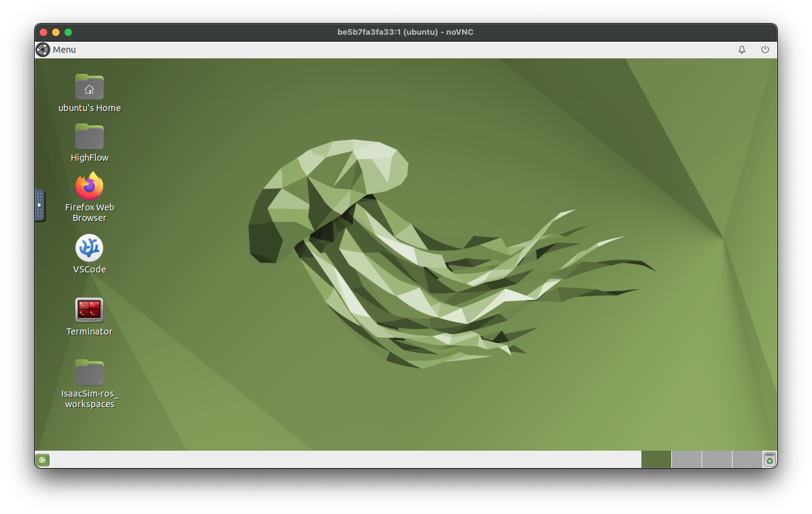Minimize the noVNC window with yellow button

point(56,32)
